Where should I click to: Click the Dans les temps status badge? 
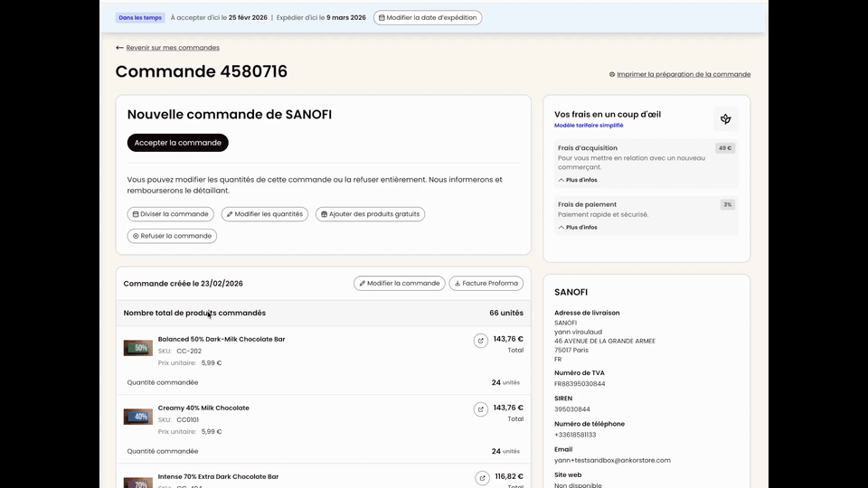pos(140,18)
